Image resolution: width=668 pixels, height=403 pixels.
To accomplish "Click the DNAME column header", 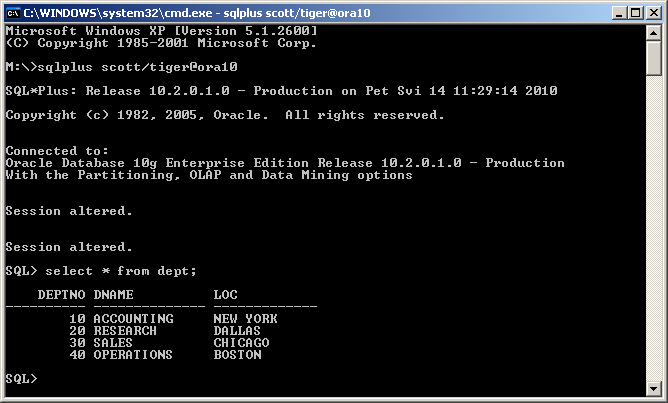I will click(x=113, y=295).
